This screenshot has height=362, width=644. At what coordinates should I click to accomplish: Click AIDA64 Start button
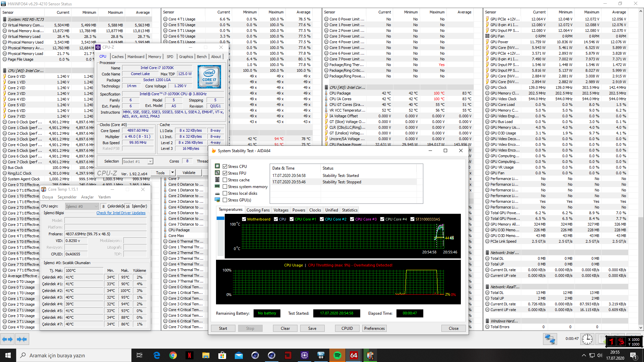click(223, 328)
